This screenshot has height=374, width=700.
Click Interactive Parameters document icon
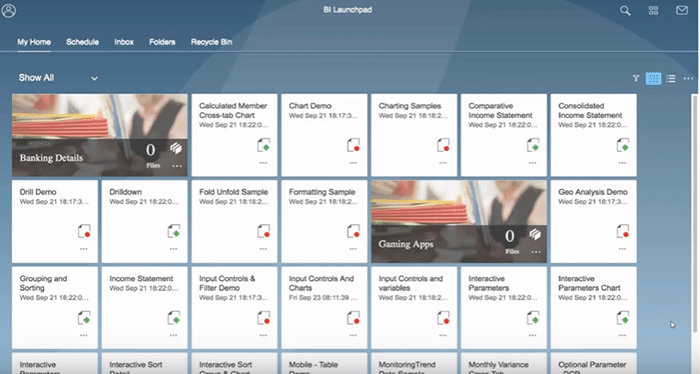pos(533,318)
